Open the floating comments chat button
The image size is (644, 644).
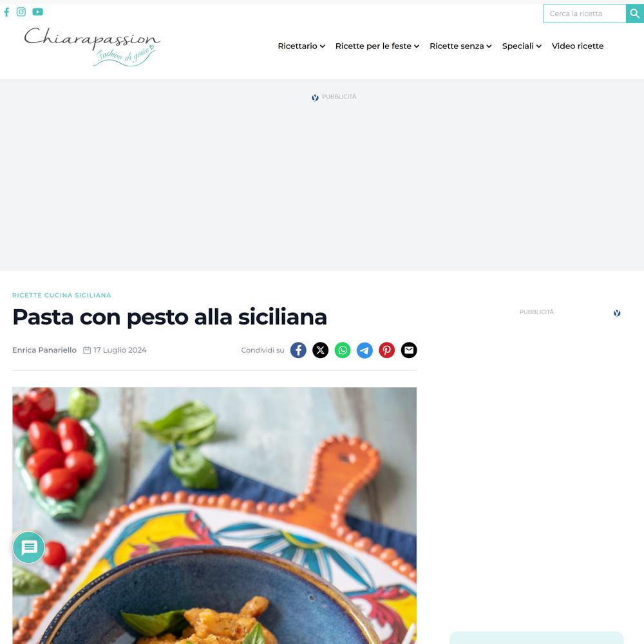(x=29, y=547)
